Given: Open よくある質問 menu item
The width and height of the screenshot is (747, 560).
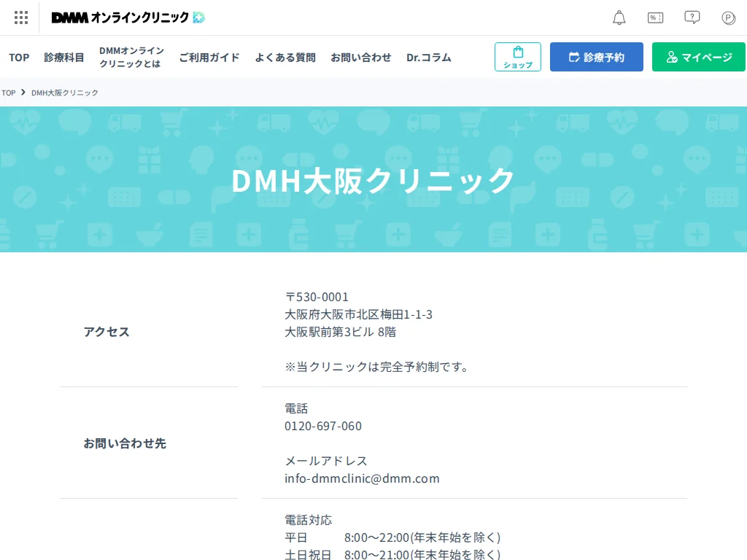Looking at the screenshot, I should click(x=285, y=58).
